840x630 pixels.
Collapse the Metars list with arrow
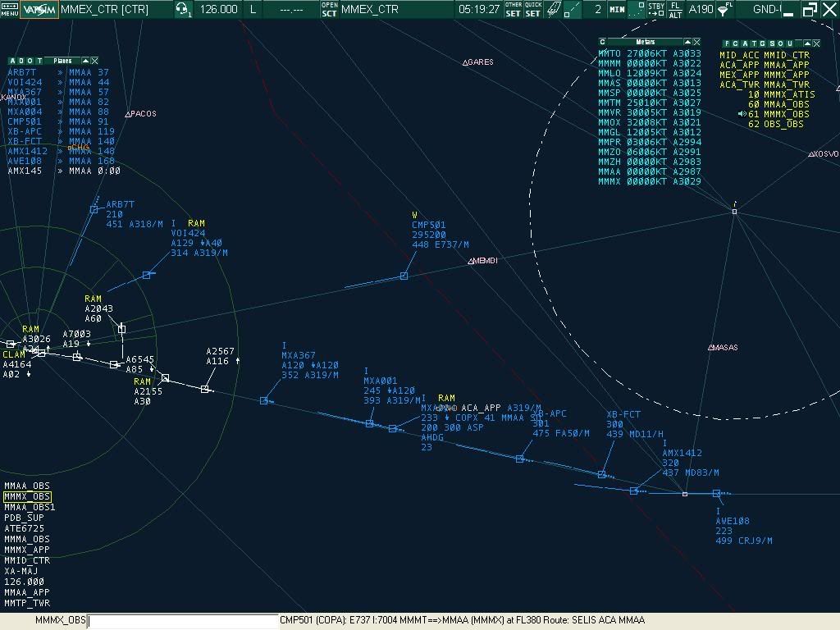pyautogui.click(x=687, y=42)
